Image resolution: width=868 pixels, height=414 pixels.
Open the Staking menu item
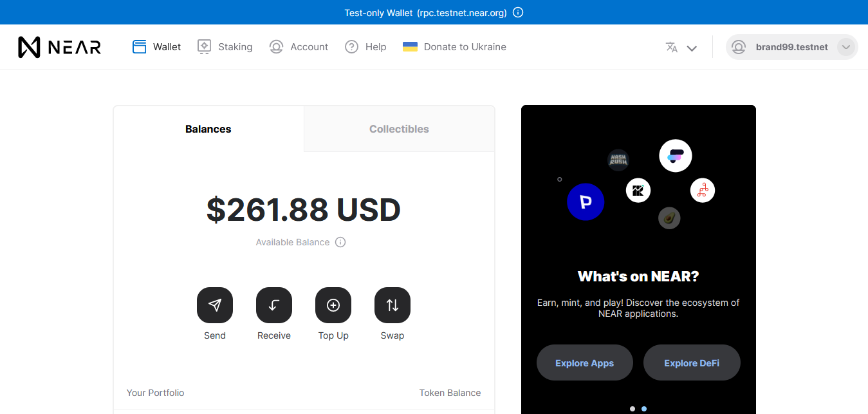point(225,47)
